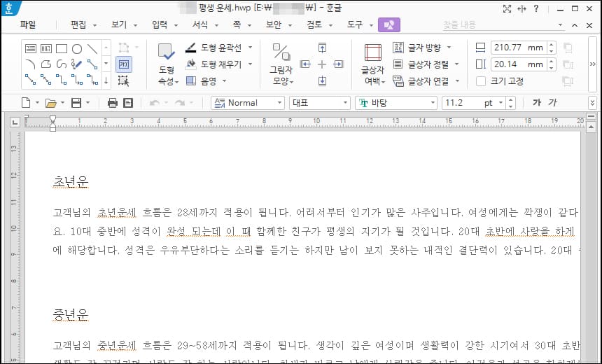Select the elbow connector without arrow
The height and width of the screenshot is (364, 602).
(x=62, y=80)
